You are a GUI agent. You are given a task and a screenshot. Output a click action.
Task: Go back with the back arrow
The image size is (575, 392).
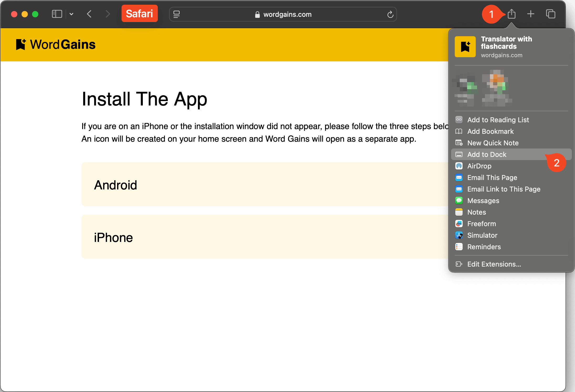pos(89,14)
